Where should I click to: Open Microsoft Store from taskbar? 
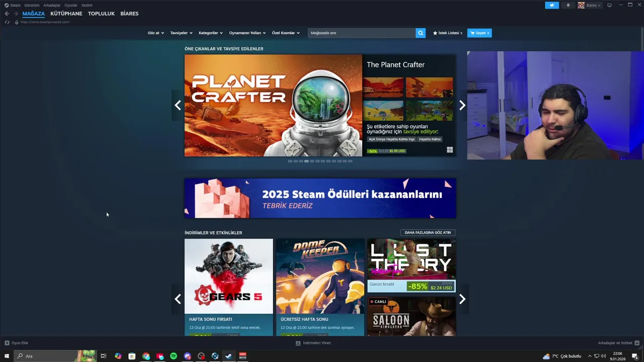click(132, 356)
